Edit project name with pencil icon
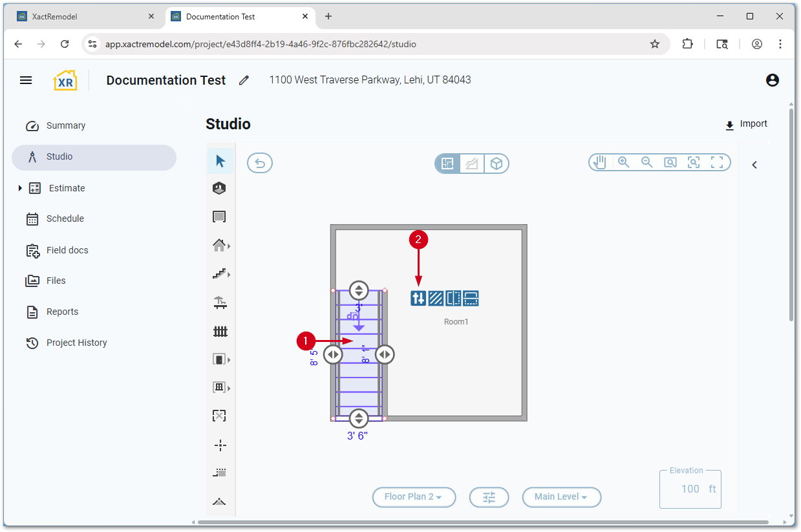 [244, 80]
